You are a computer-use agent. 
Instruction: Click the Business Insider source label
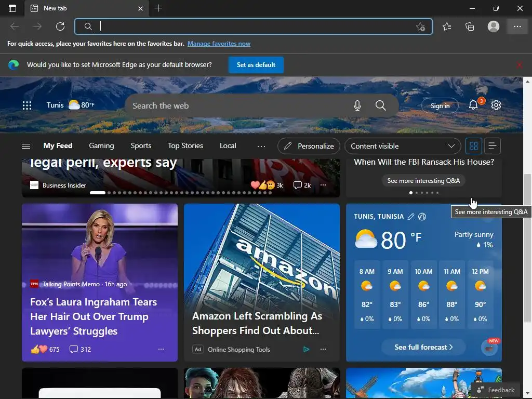pos(64,185)
